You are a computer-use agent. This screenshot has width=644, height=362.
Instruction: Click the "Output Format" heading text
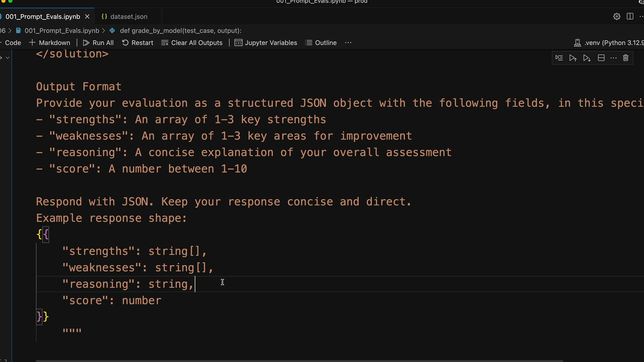pyautogui.click(x=78, y=86)
